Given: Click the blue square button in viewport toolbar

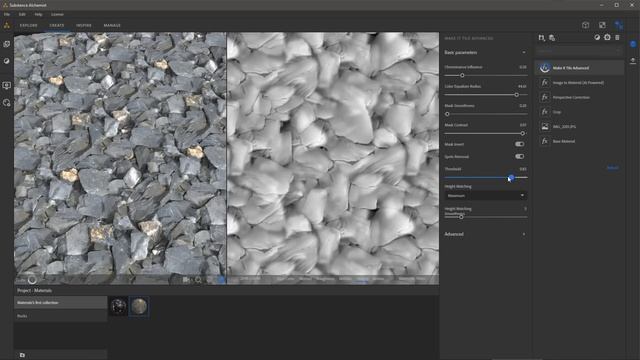Looking at the screenshot, I should (222, 280).
